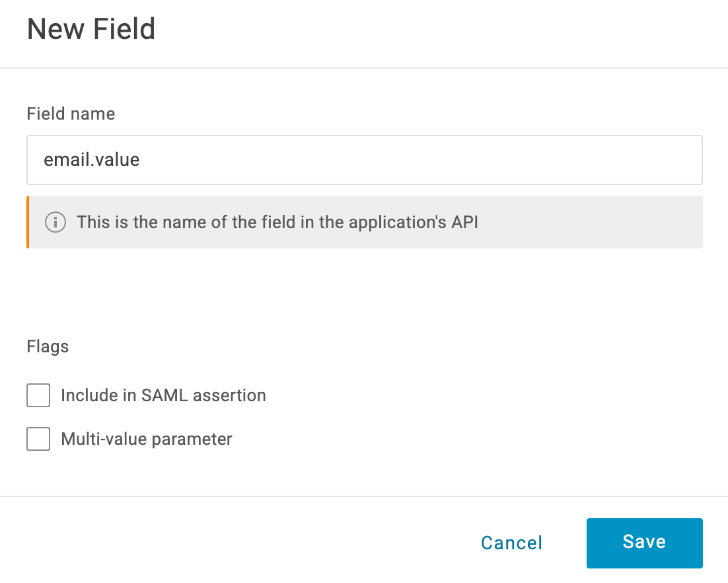Click the info icon in the hint banner

click(55, 222)
